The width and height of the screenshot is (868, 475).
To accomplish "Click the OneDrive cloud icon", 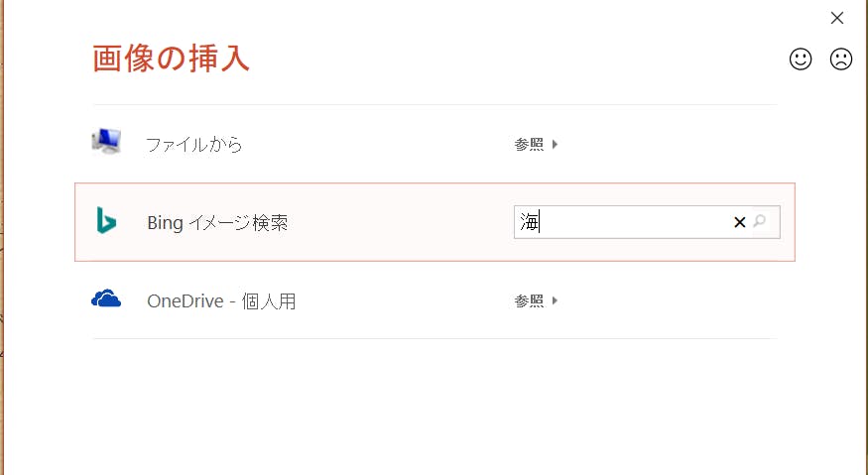I will (106, 299).
